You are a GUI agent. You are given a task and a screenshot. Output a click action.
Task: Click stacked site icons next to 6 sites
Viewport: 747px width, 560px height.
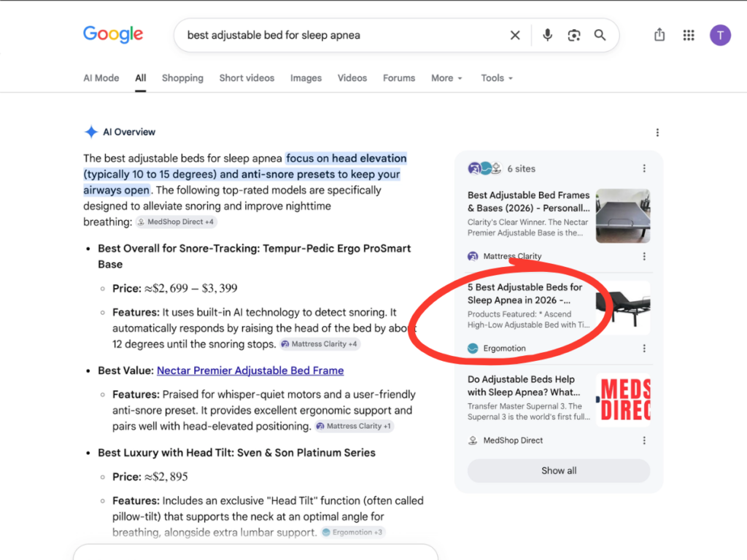click(484, 168)
